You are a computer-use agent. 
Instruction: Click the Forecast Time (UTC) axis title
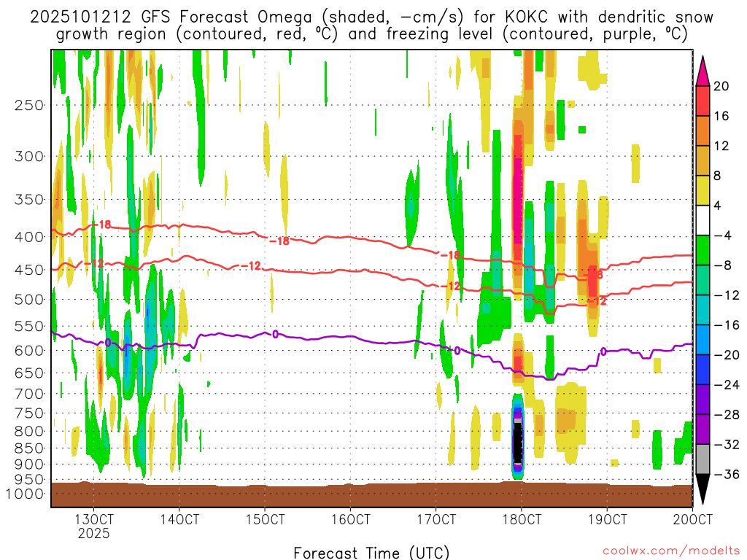pyautogui.click(x=371, y=553)
